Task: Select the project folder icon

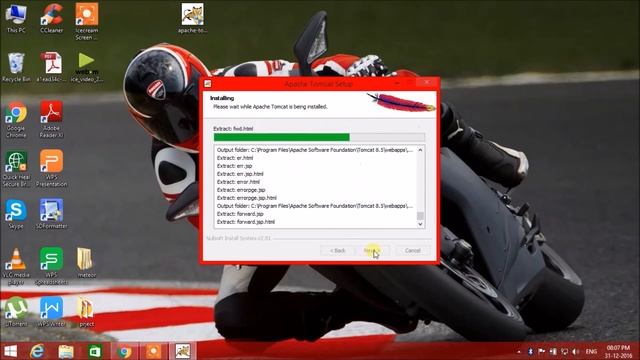Action: (x=86, y=312)
